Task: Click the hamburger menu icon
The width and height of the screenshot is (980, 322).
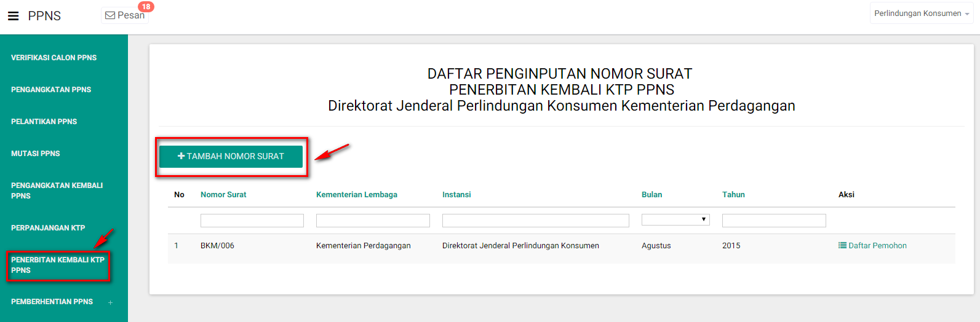Action: coord(13,16)
